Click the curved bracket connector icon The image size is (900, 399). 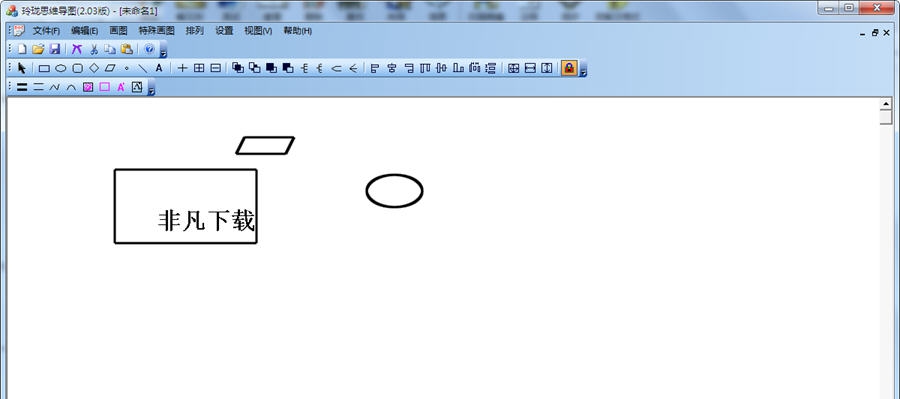[x=336, y=68]
